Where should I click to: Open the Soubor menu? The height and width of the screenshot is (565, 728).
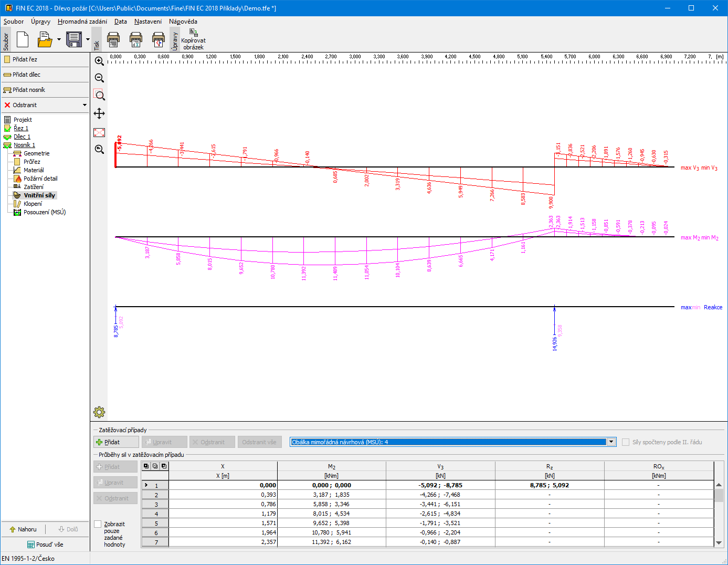tap(14, 22)
